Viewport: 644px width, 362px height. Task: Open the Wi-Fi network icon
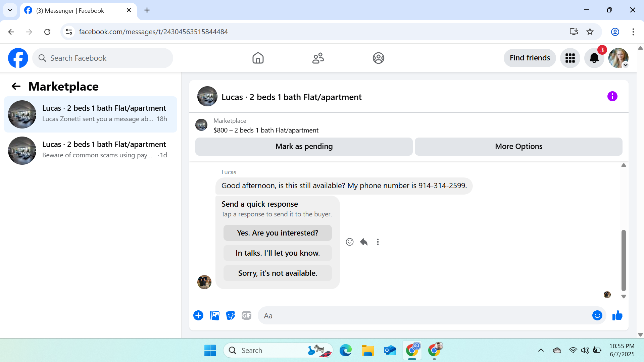coord(573,350)
